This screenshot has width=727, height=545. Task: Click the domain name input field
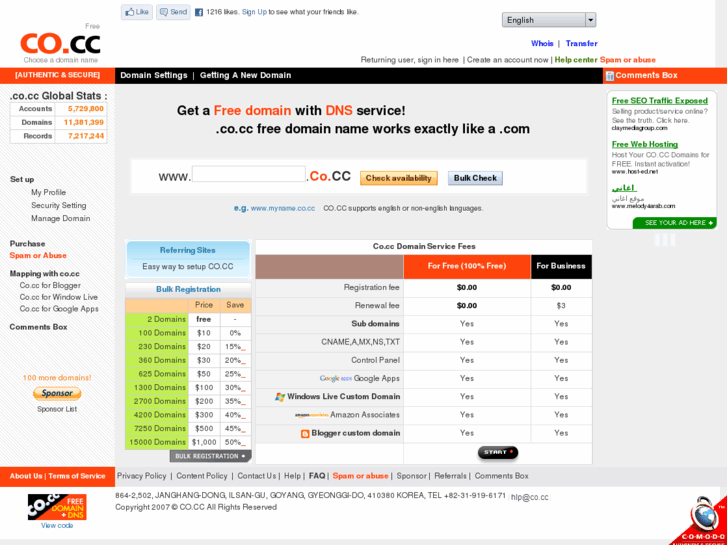click(249, 174)
